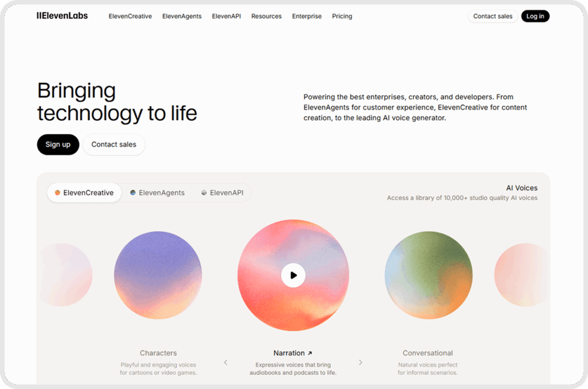Screen dimensions: 588x389
Task: Log in to ElevenLabs
Action: pyautogui.click(x=535, y=16)
